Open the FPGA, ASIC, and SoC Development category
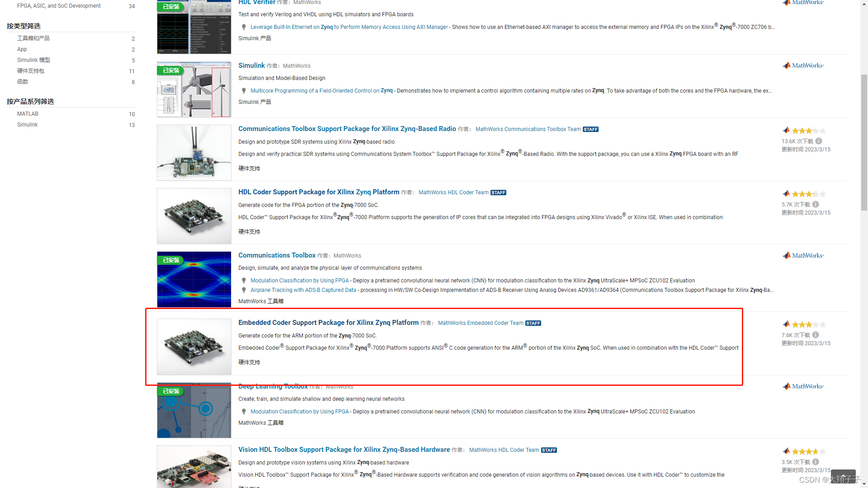Screen dimensions: 868x488 pyautogui.click(x=58, y=5)
